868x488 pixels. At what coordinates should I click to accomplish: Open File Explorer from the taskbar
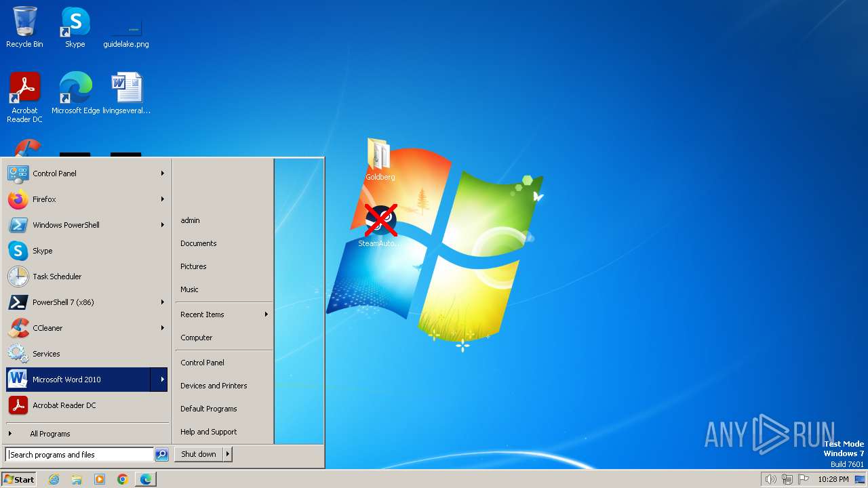coord(77,479)
